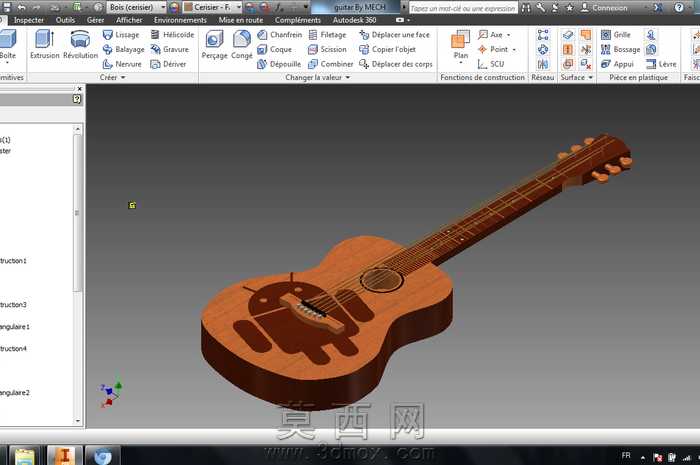
Task: Click the search keyword input field
Action: click(463, 8)
